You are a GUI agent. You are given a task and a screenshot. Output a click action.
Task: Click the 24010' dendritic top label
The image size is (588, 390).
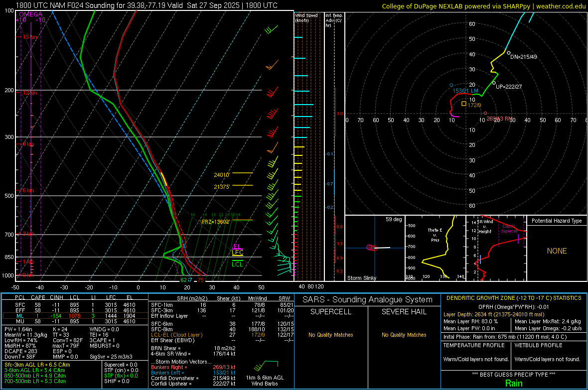click(222, 175)
